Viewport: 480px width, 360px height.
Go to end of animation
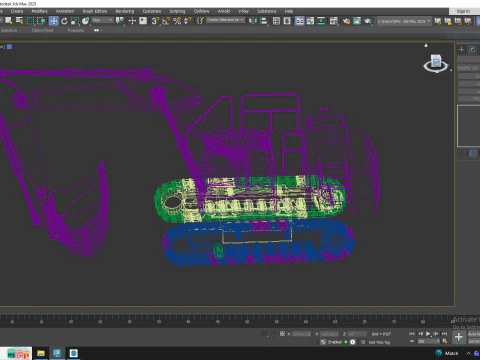pos(444,334)
